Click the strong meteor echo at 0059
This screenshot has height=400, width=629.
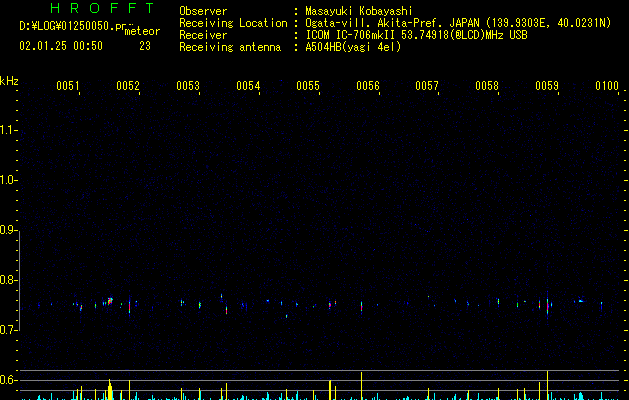tap(548, 306)
